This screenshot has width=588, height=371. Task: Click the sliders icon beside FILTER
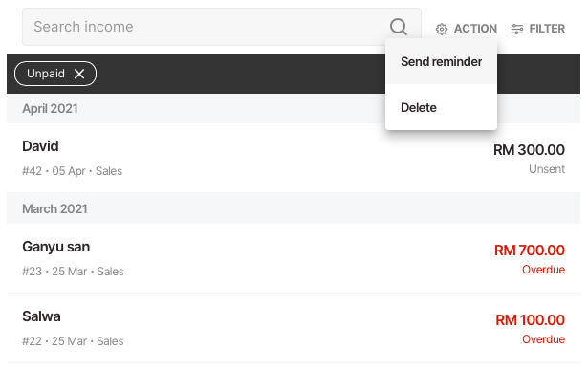517,29
